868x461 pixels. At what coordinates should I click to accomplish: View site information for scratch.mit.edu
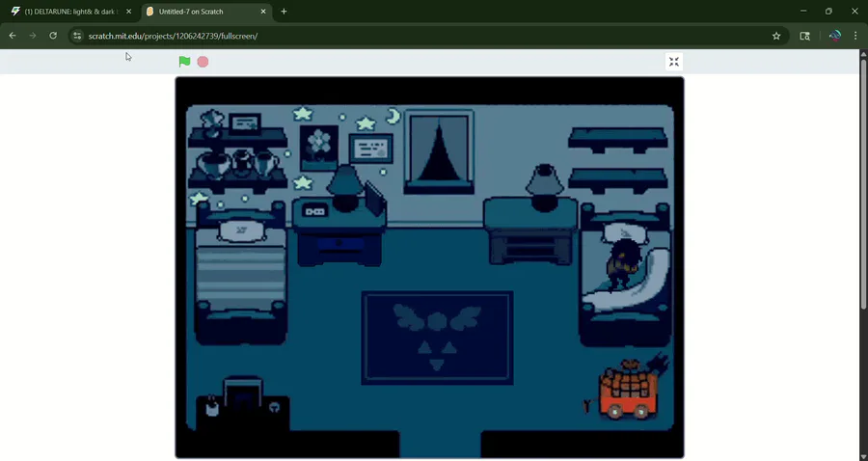click(x=77, y=36)
